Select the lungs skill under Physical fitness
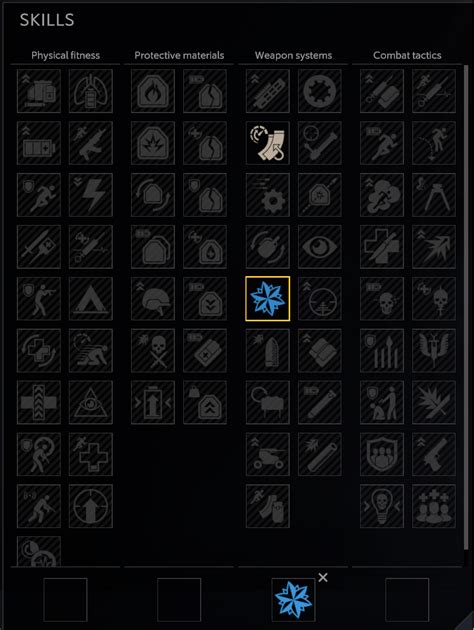The height and width of the screenshot is (630, 474). (x=91, y=91)
